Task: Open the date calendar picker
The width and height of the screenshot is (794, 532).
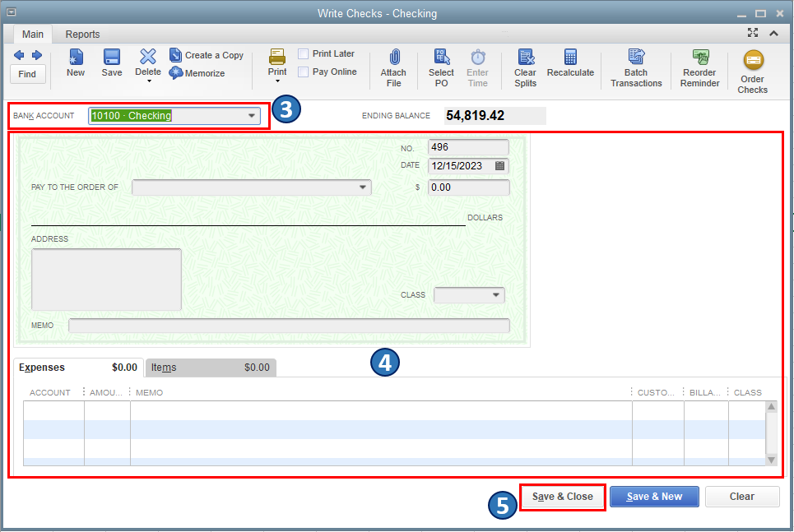Action: (x=499, y=165)
